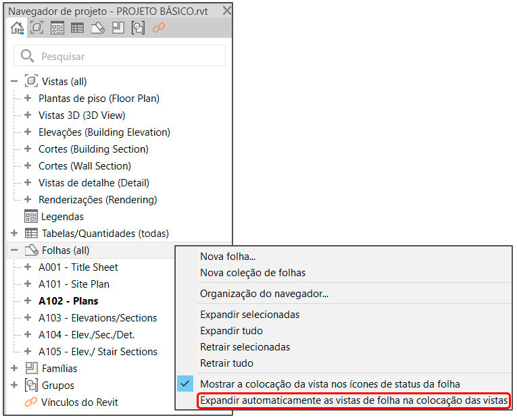Screen dimensions: 517x420
Task: Select the Grupos label
Action: coord(58,386)
